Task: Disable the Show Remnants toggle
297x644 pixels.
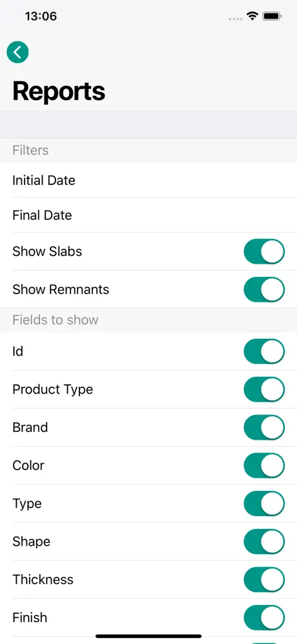Action: pos(264,290)
